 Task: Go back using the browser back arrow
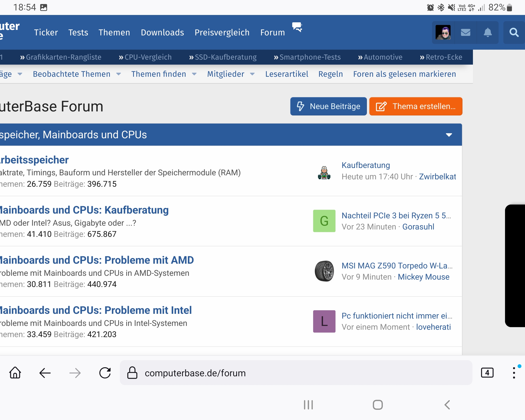45,373
